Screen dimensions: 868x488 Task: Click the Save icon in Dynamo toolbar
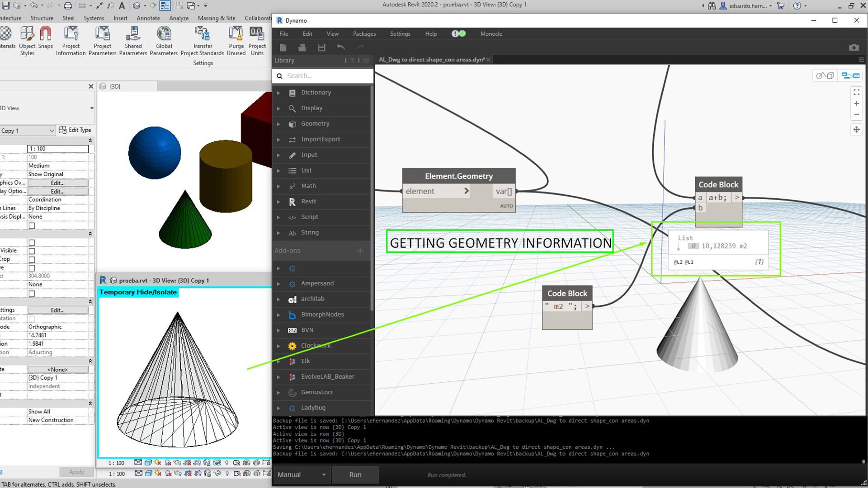point(321,47)
